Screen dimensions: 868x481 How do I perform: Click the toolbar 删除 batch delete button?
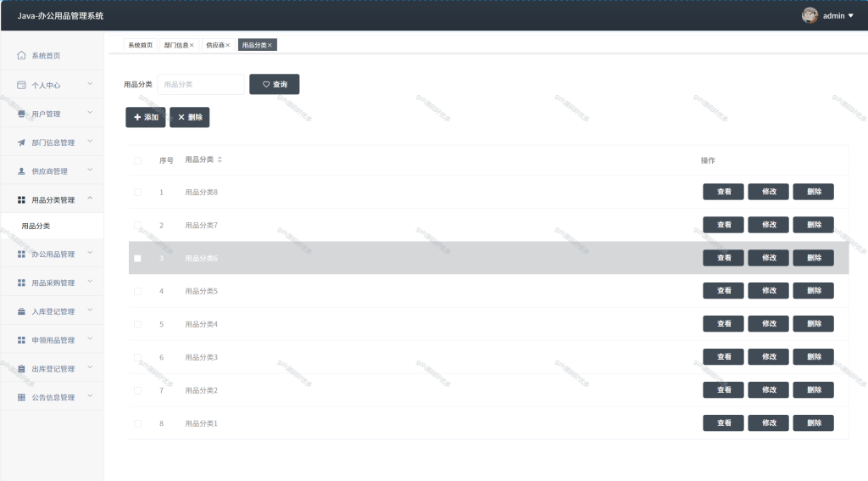pyautogui.click(x=189, y=117)
